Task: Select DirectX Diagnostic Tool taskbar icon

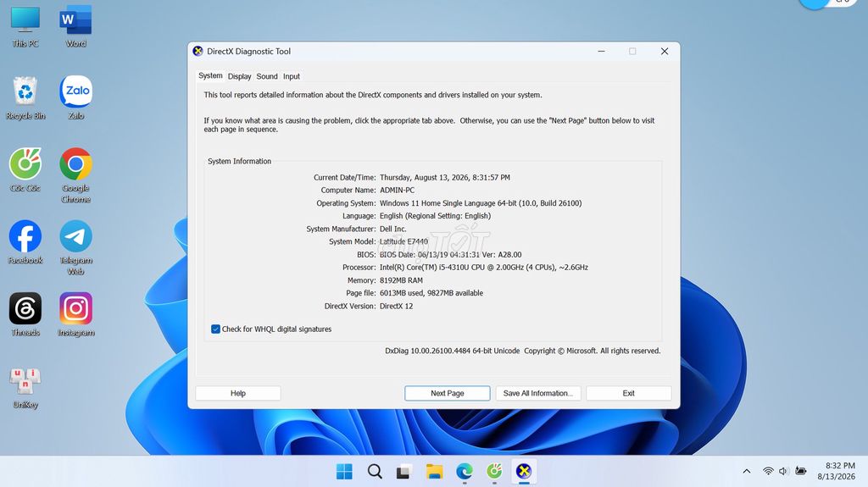Action: click(x=524, y=472)
